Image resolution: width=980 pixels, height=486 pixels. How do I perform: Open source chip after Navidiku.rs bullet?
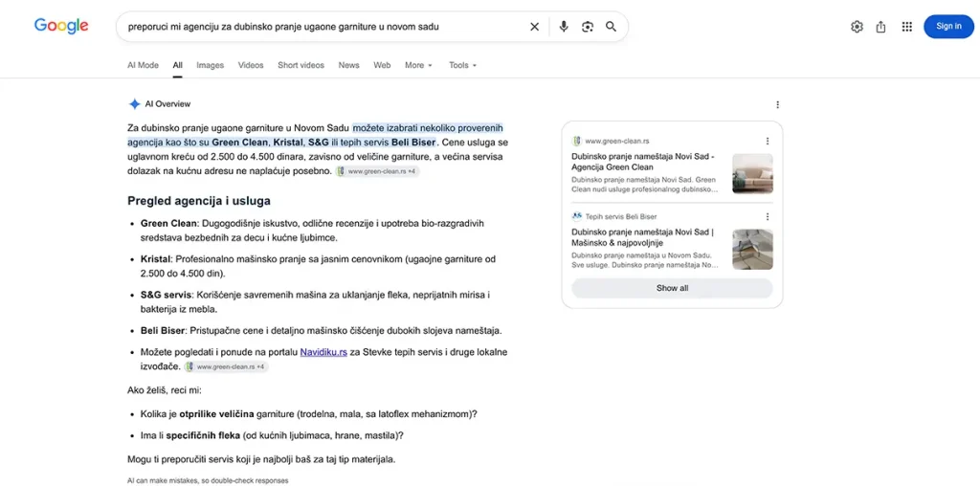[226, 366]
